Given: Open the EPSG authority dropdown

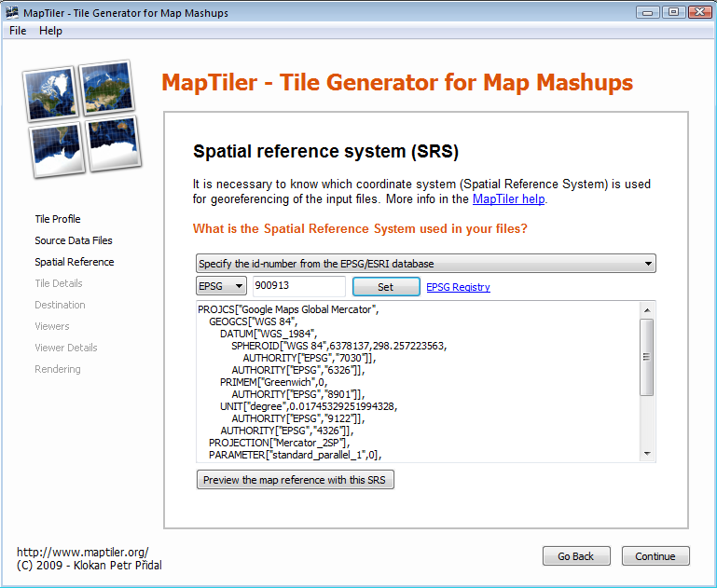Looking at the screenshot, I should click(221, 286).
